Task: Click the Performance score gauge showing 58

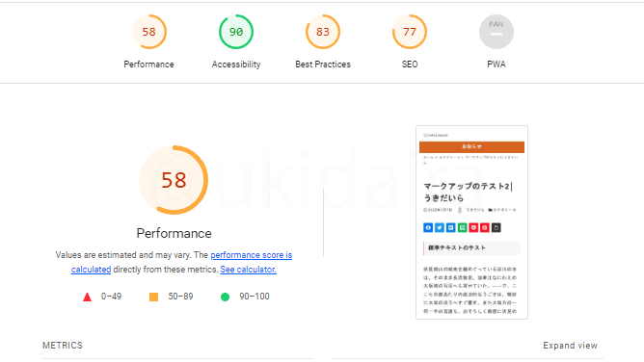Action: point(149,32)
